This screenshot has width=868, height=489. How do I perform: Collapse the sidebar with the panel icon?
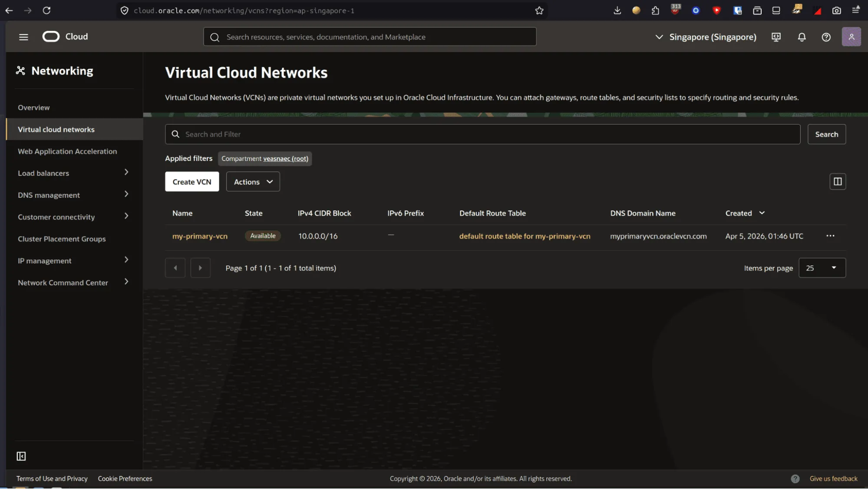[x=21, y=456]
